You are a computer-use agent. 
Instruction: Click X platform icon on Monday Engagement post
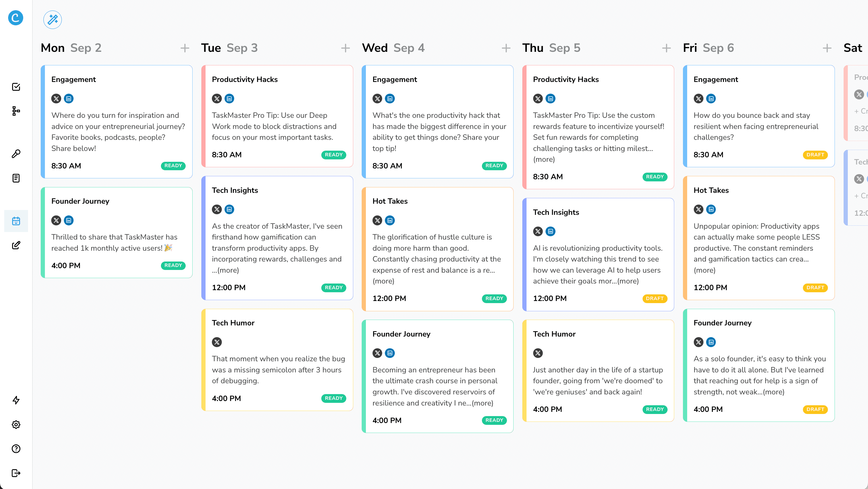pos(56,98)
